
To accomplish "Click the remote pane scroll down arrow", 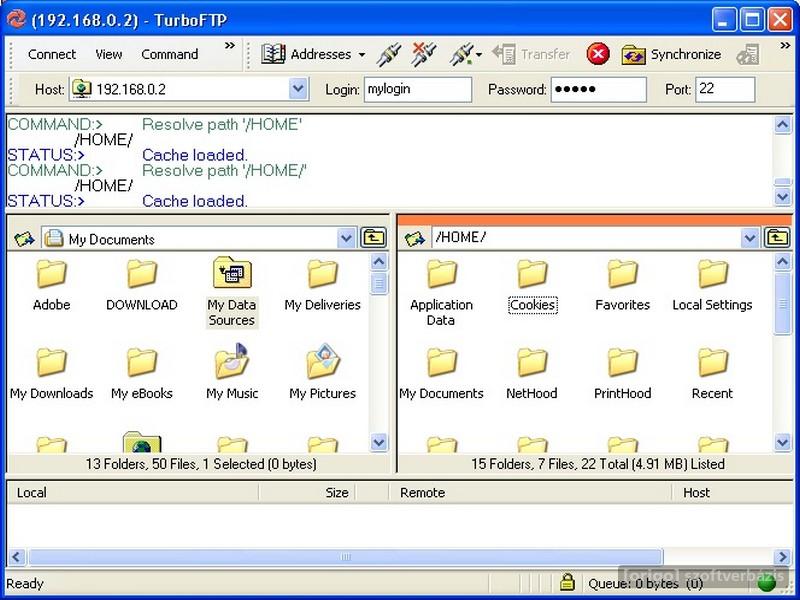I will coord(783,442).
